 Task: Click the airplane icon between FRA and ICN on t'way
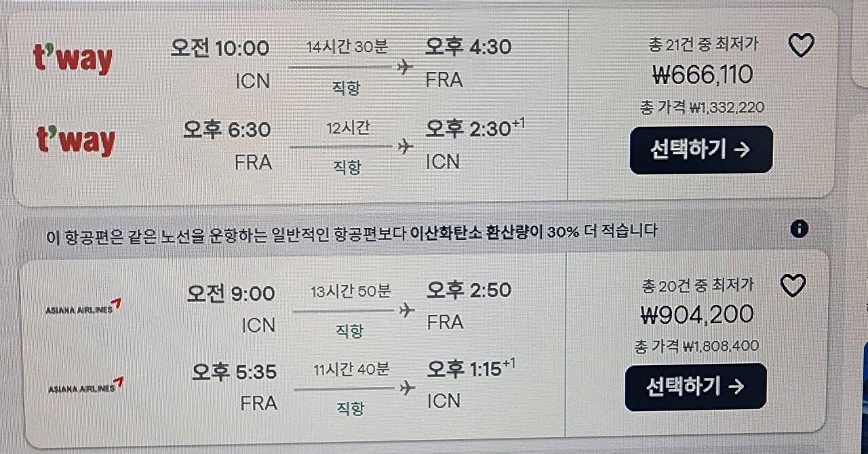406,145
